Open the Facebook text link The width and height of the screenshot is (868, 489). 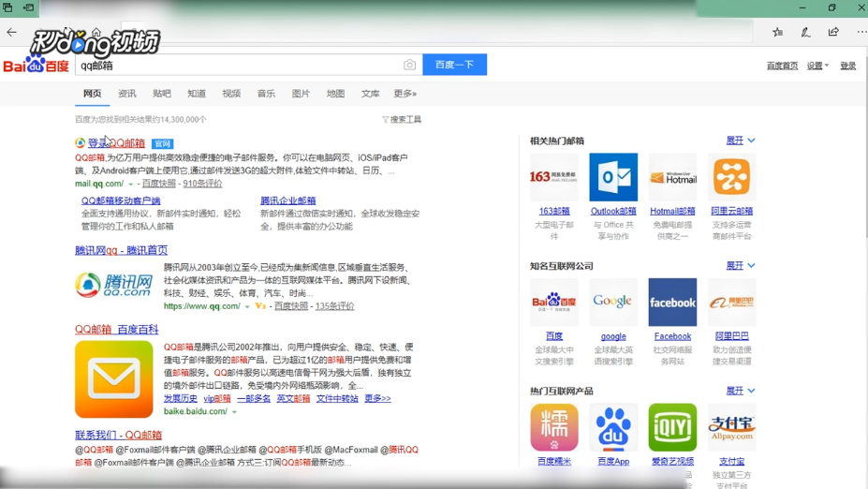coord(672,336)
